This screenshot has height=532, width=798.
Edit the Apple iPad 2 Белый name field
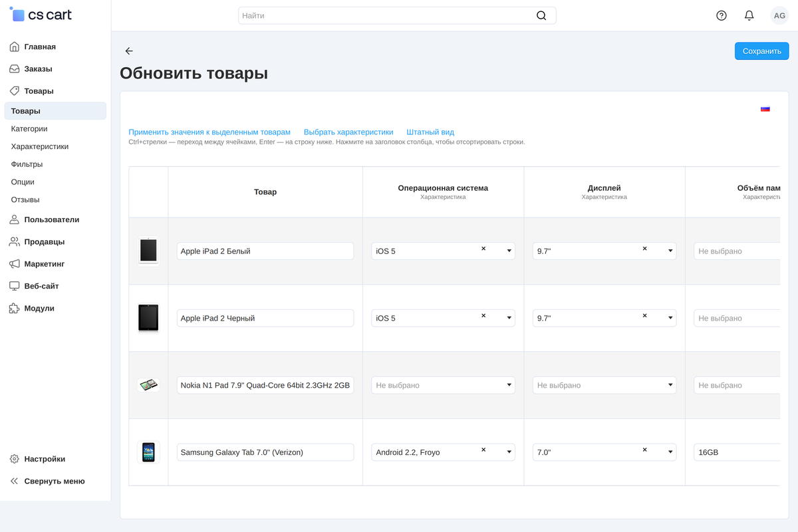[x=265, y=251]
